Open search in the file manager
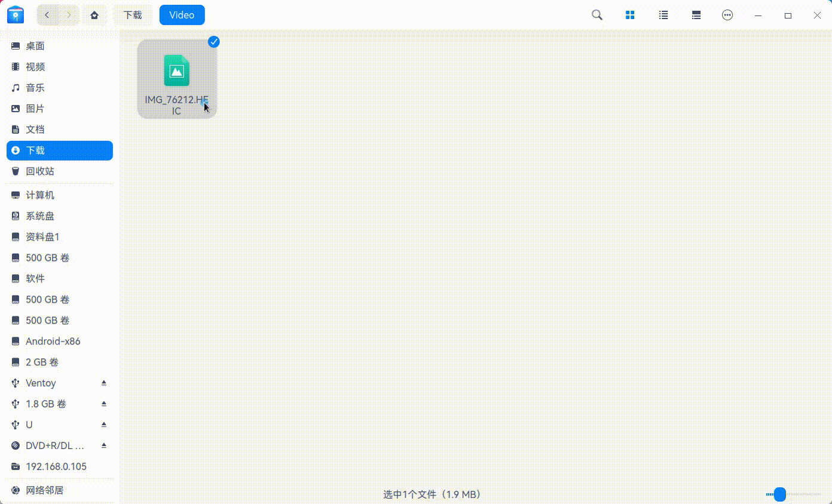This screenshot has width=832, height=504. coord(596,15)
